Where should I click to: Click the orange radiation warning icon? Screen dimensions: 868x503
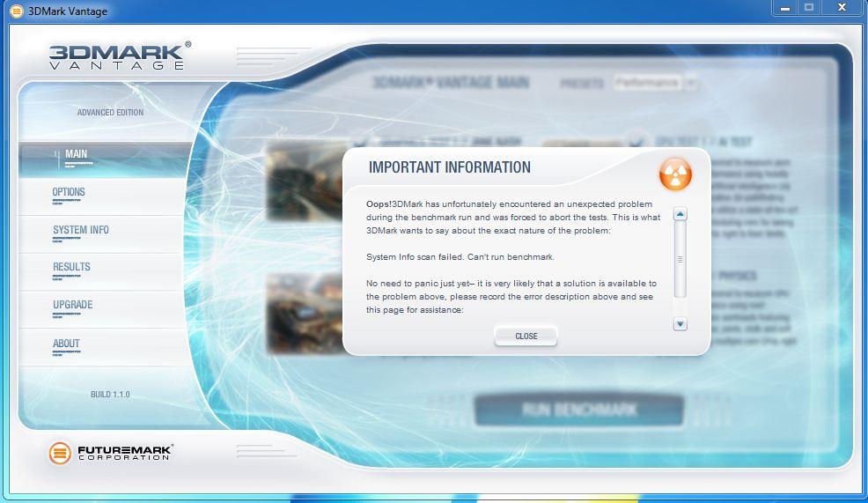click(675, 174)
